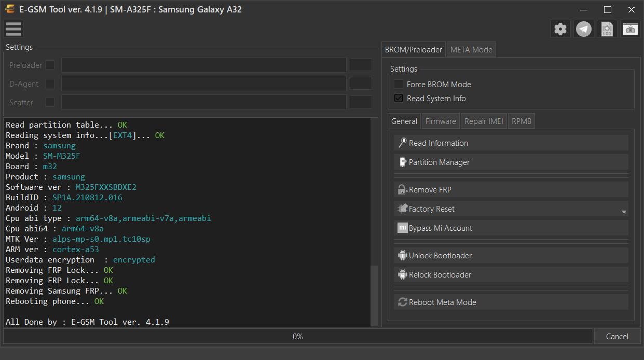The width and height of the screenshot is (644, 360).
Task: Uncheck Read System Info
Action: point(399,98)
